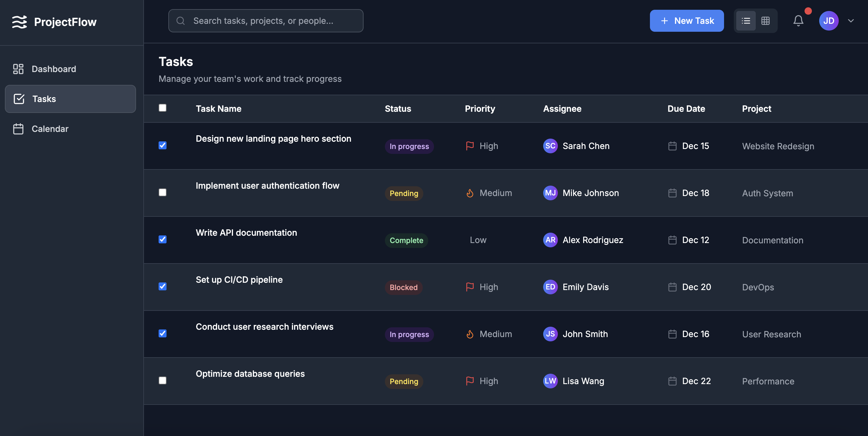Screen dimensions: 868x436
Task: Open the Blocked status badge for CI/CD pipeline
Action: click(403, 287)
